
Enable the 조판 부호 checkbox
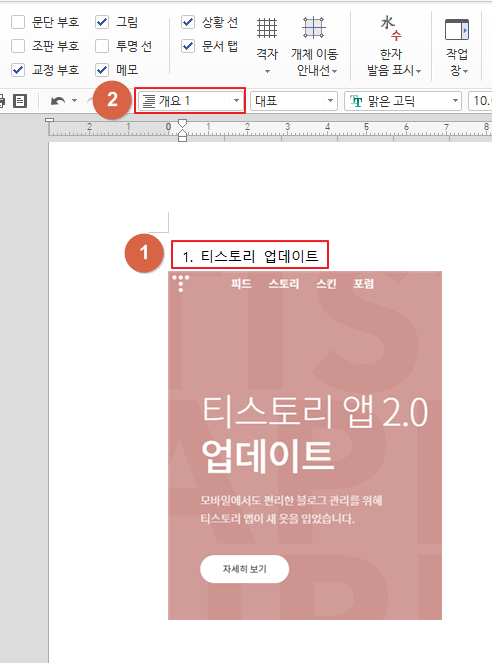(18, 46)
